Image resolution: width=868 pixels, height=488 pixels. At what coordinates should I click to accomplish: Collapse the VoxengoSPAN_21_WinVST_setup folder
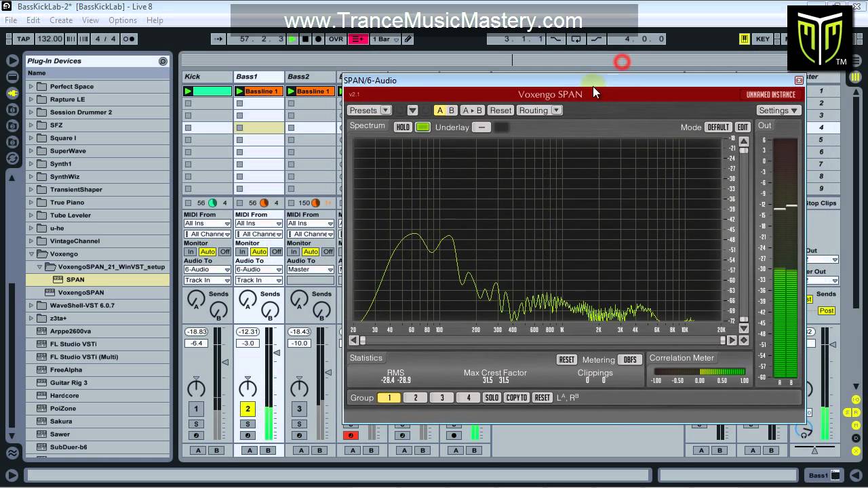pyautogui.click(x=40, y=267)
